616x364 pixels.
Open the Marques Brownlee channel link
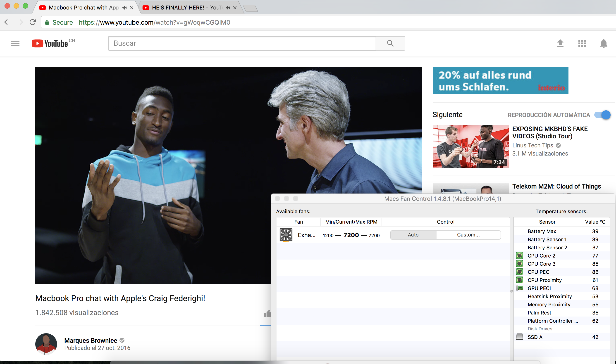click(x=91, y=340)
